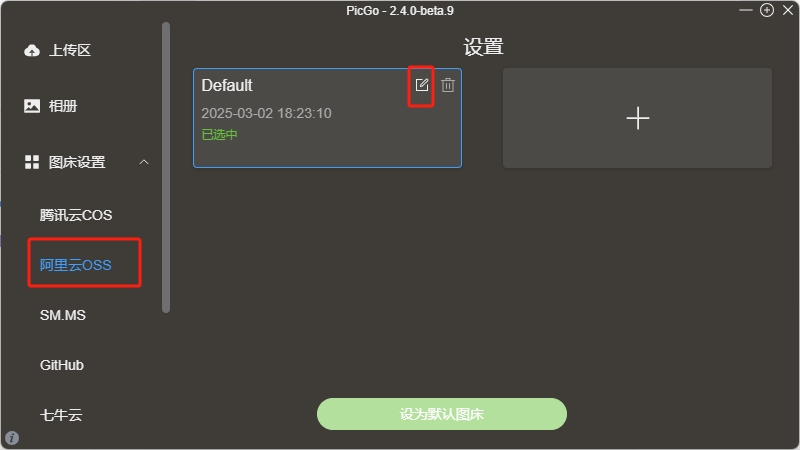This screenshot has height=450, width=800.
Task: Collapse the 图床设置 chevron
Action: pyautogui.click(x=144, y=162)
